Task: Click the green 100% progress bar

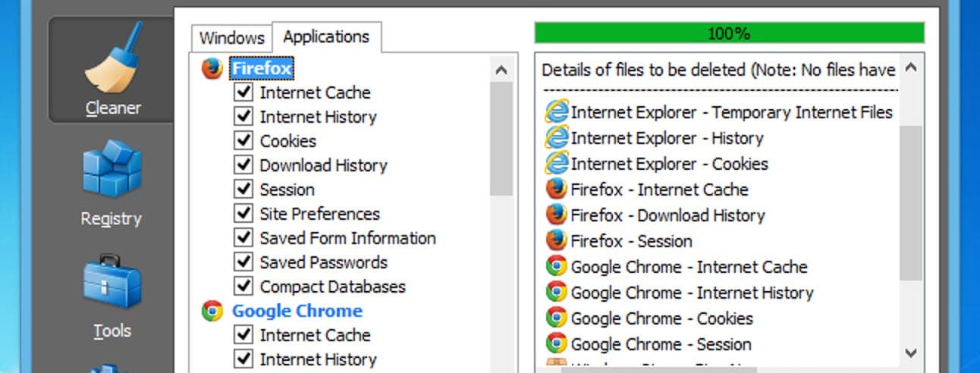Action: coord(729,33)
